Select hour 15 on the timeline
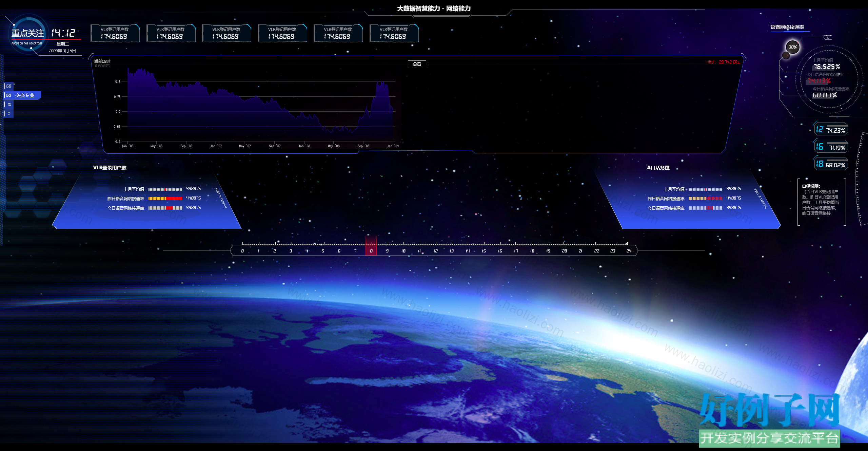 [484, 251]
